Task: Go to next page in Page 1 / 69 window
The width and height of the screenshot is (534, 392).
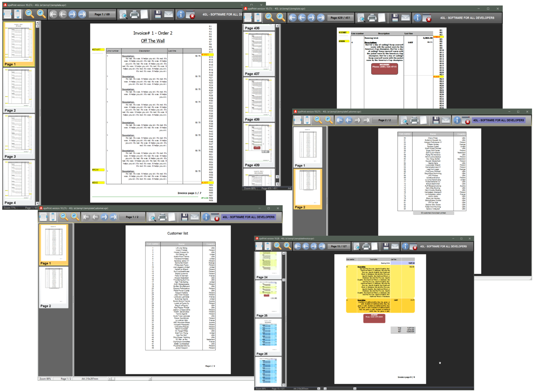Action: [x=72, y=14]
